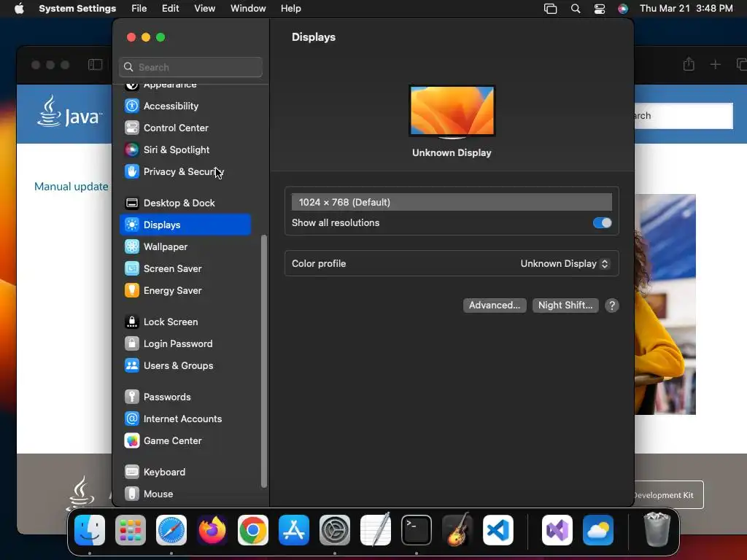
Task: Select Siri & Spotlight in sidebar
Action: [185, 149]
